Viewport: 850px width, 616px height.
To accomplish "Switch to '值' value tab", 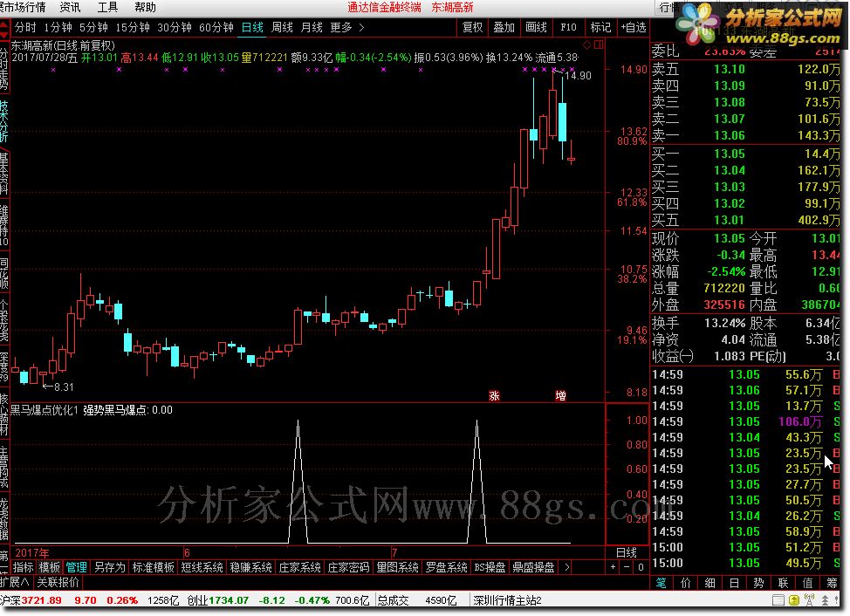I will click(x=808, y=583).
